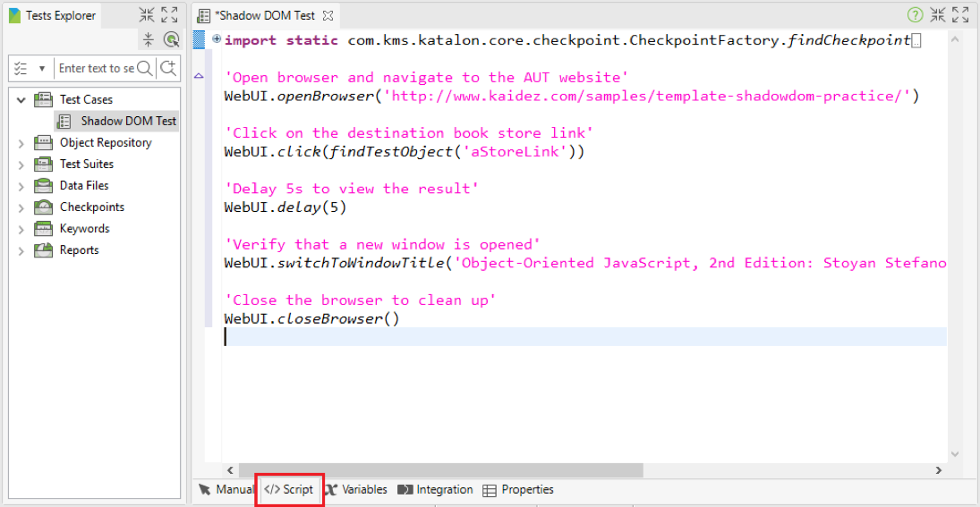The height and width of the screenshot is (507, 980).
Task: Click the 'WebUI.delay(5)' line
Action: (285, 207)
